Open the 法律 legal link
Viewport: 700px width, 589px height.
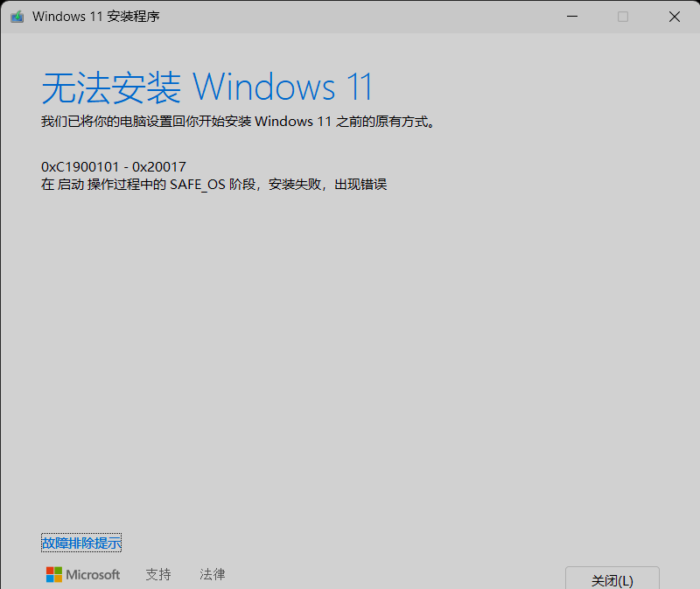pos(213,574)
